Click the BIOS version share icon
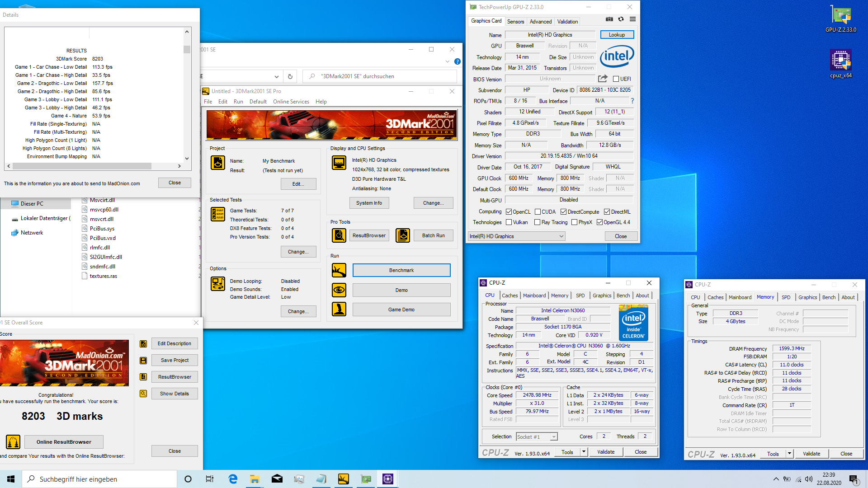Viewport: 868px width, 488px height. (603, 79)
